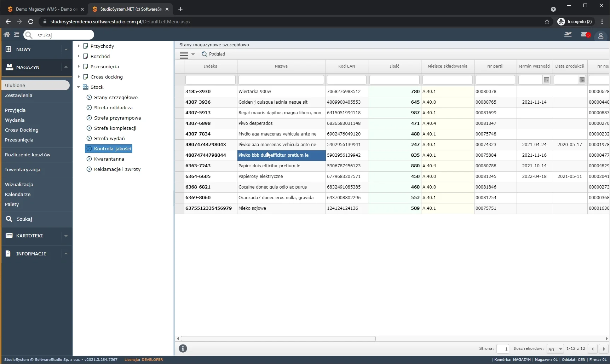Select Kwarantanna in the Stock tree
Screen dimensions: 610x364
(x=109, y=159)
